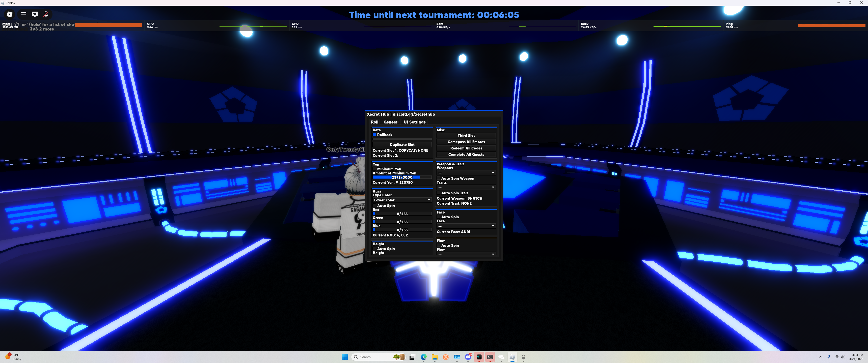Viewport: 868px width, 363px height.
Task: Open the hamburger list menu
Action: pos(23,14)
